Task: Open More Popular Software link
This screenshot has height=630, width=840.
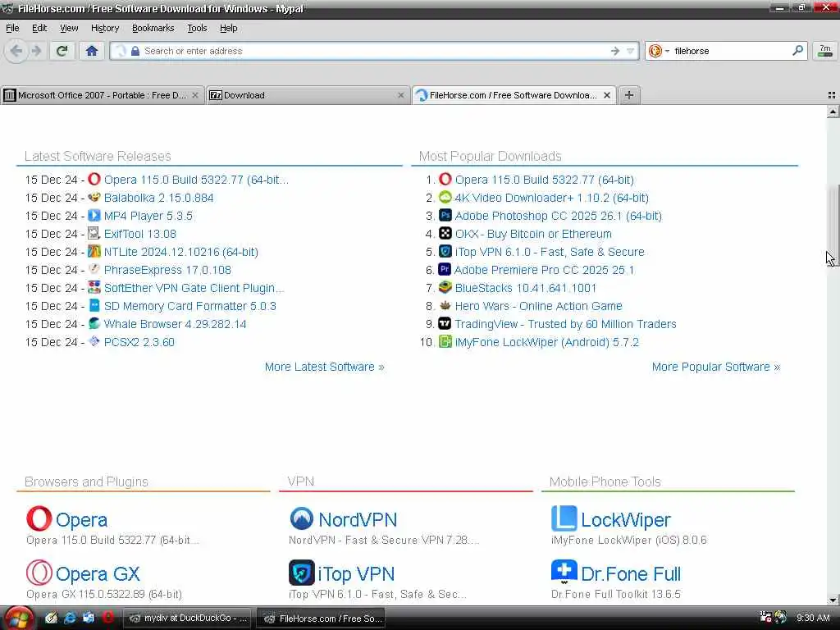Action: [x=715, y=367]
